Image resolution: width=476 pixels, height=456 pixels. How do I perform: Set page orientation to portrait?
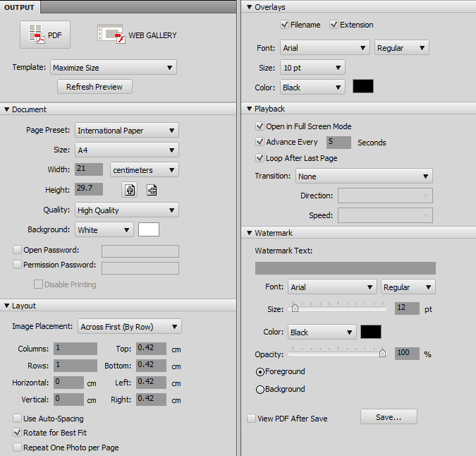click(x=130, y=190)
